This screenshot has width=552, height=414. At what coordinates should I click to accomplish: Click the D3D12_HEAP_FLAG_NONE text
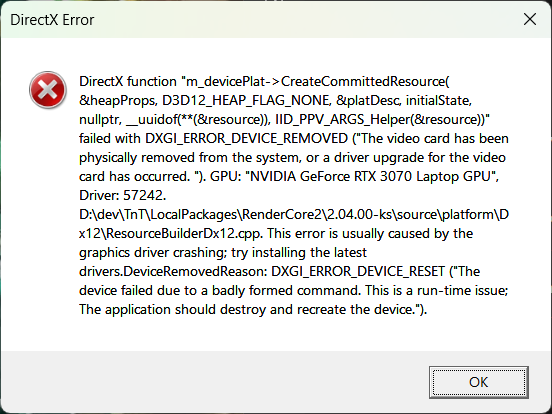pyautogui.click(x=246, y=100)
